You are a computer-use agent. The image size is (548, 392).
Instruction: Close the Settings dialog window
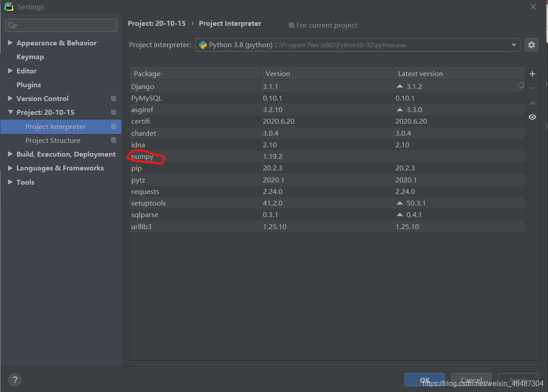[x=533, y=7]
